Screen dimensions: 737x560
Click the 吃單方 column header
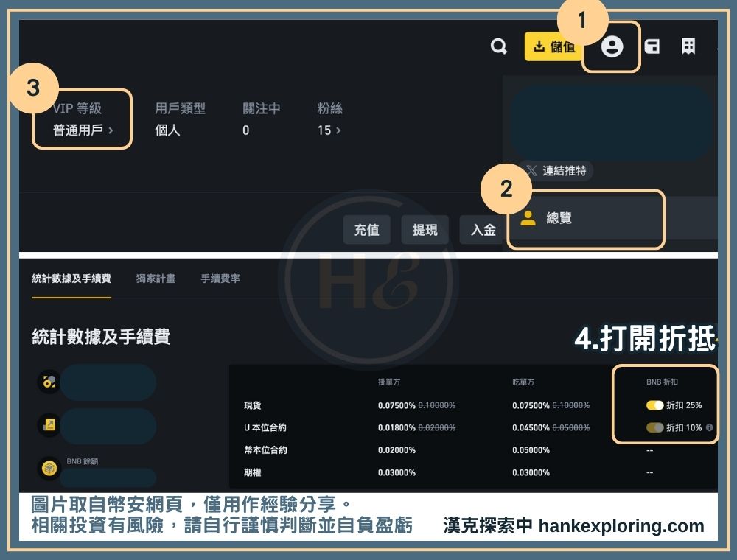[523, 382]
